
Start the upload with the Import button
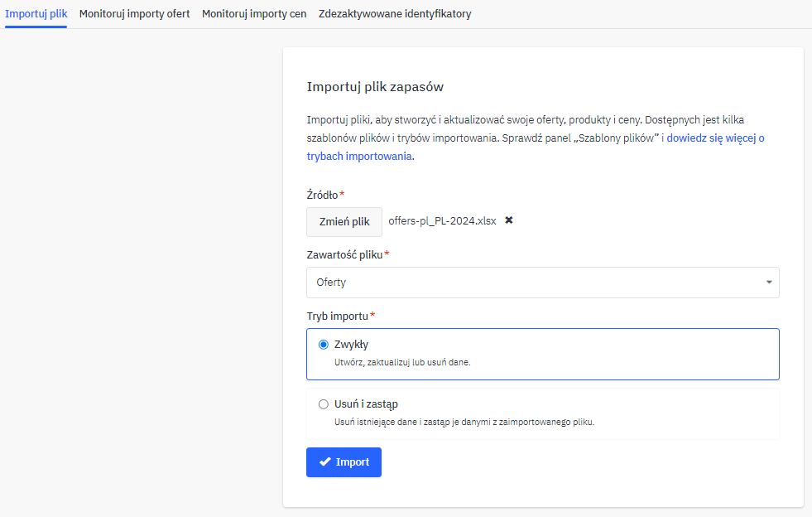[x=344, y=462]
